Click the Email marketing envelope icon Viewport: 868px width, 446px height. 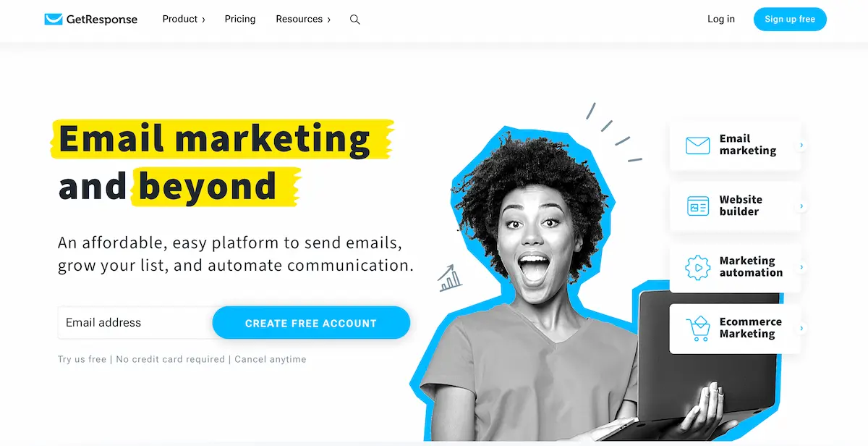click(698, 146)
